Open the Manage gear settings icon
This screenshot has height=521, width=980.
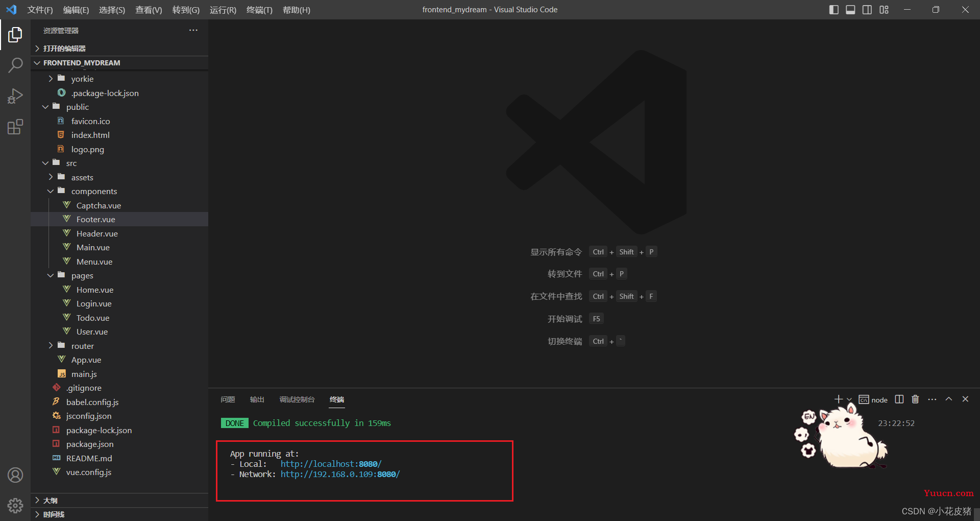15,506
